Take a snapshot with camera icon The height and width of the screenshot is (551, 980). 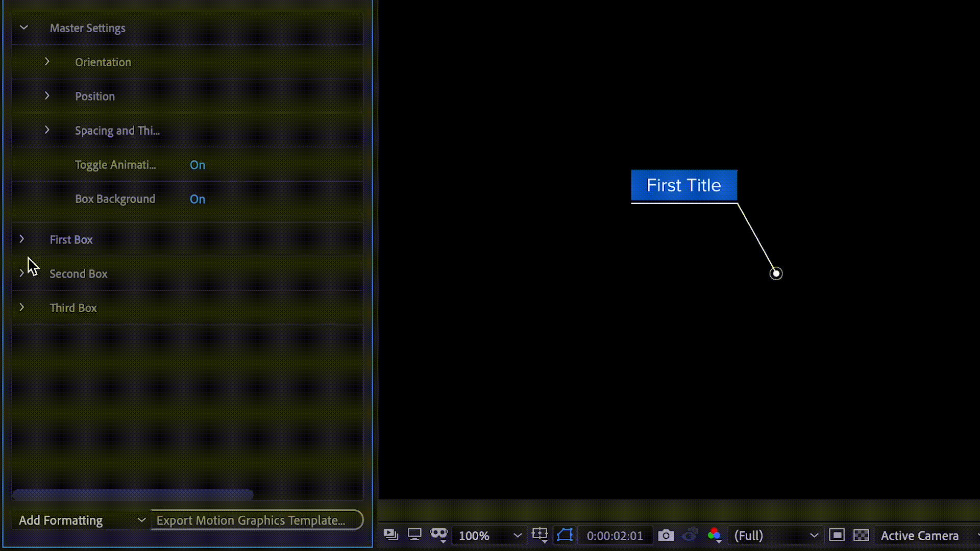point(666,535)
